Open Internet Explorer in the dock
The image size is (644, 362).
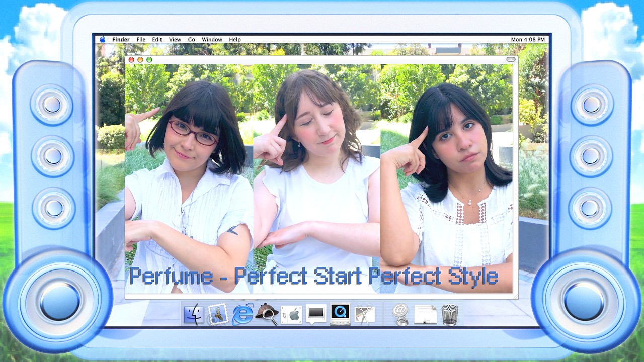click(x=243, y=315)
